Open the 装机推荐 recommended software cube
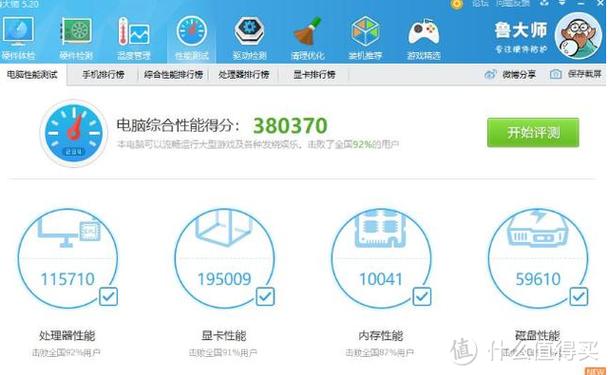 tap(365, 38)
